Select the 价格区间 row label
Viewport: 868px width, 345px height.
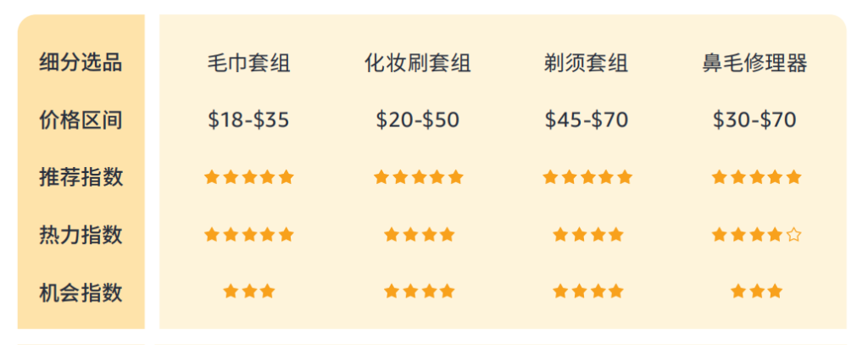coord(81,120)
